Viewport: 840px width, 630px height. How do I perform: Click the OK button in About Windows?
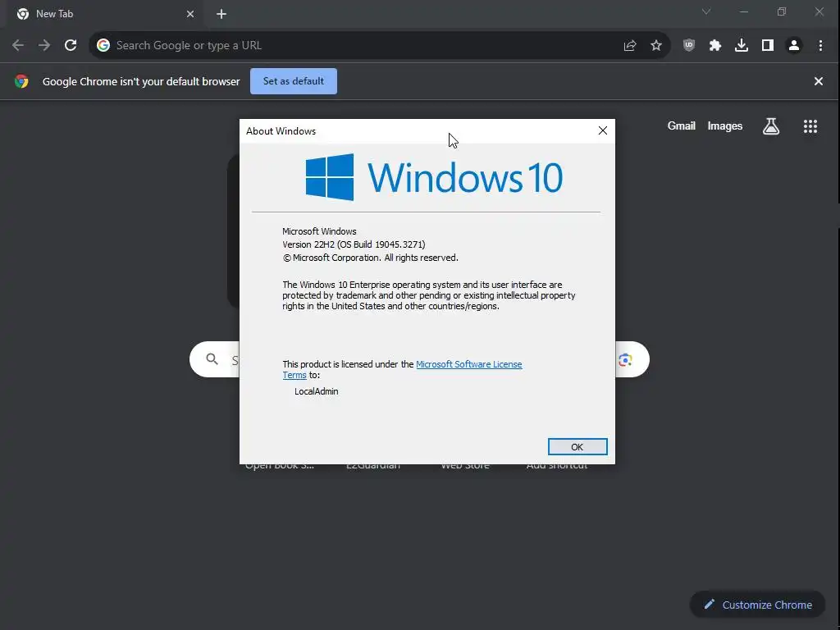[x=577, y=447]
